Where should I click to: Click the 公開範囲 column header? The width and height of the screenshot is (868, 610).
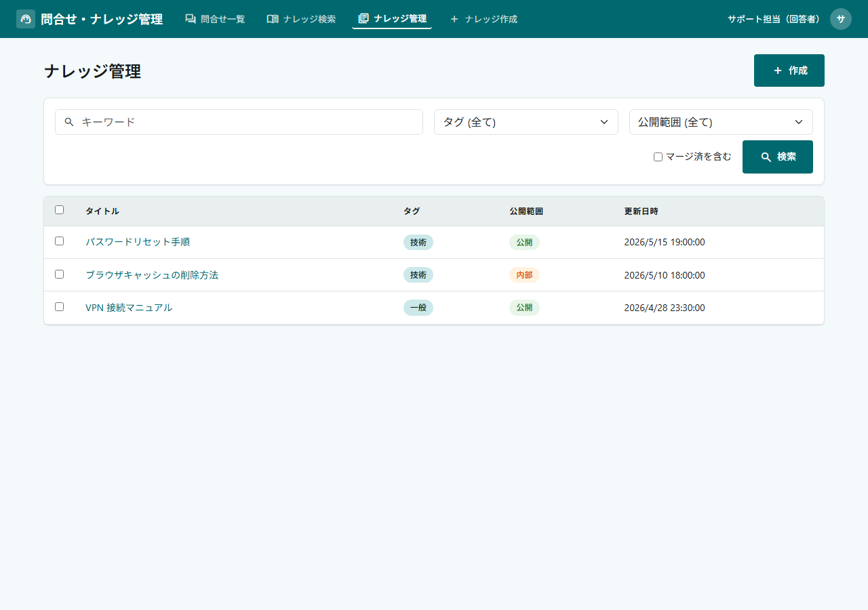click(x=526, y=211)
